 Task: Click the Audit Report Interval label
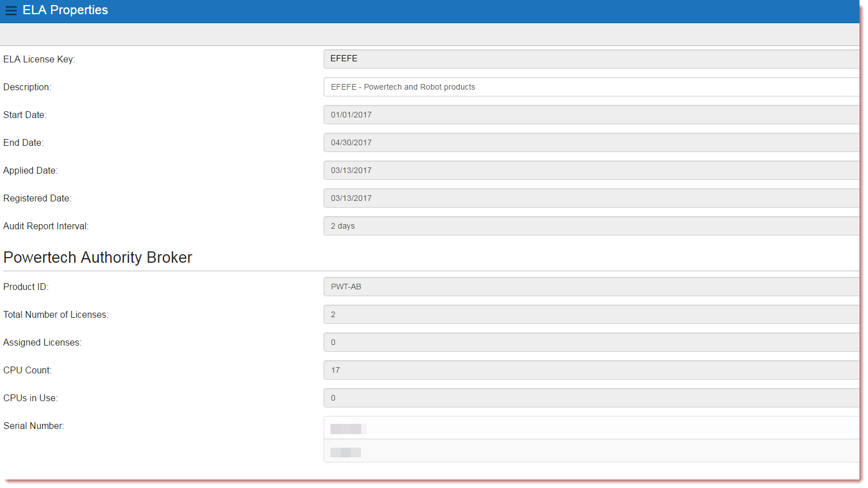click(x=46, y=226)
